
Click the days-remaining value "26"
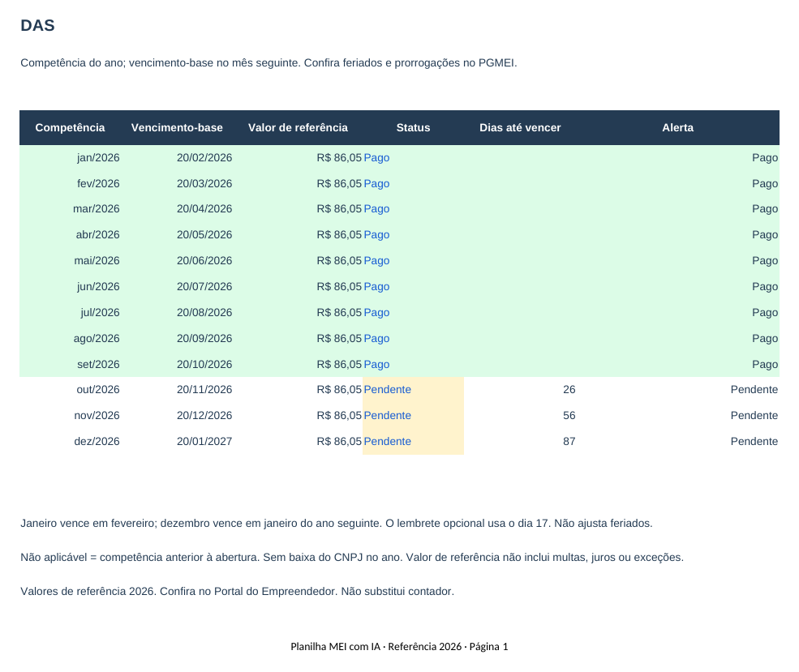(x=569, y=389)
